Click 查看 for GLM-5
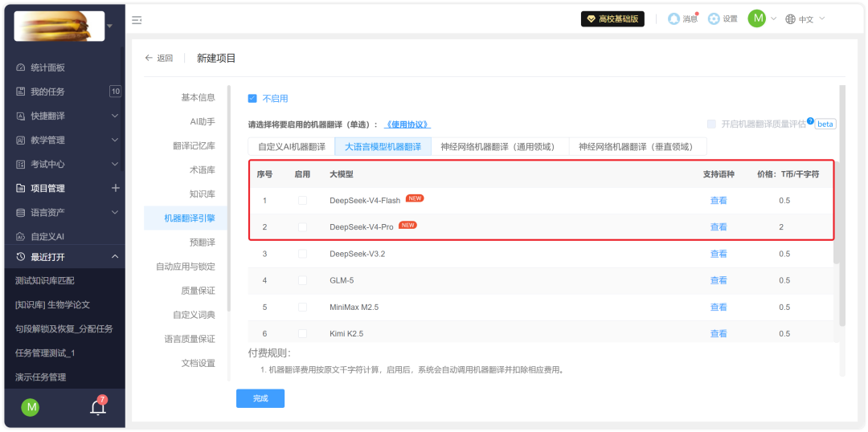The width and height of the screenshot is (868, 432). pos(719,280)
